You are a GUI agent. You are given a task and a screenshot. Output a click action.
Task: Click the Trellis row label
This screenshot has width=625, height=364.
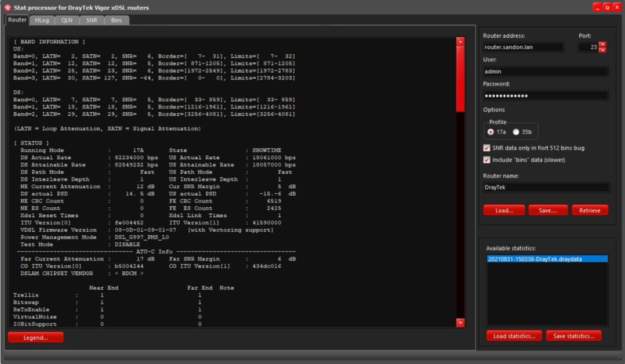[26, 295]
